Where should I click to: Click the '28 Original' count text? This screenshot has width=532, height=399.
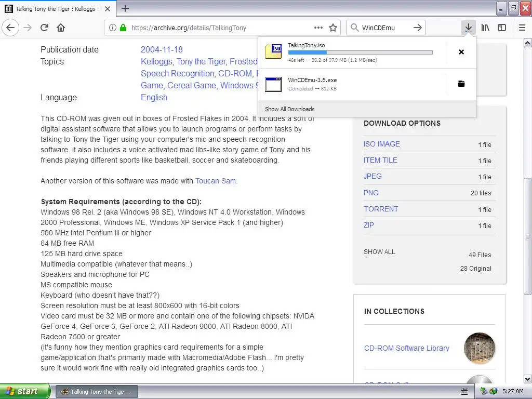[x=476, y=269]
